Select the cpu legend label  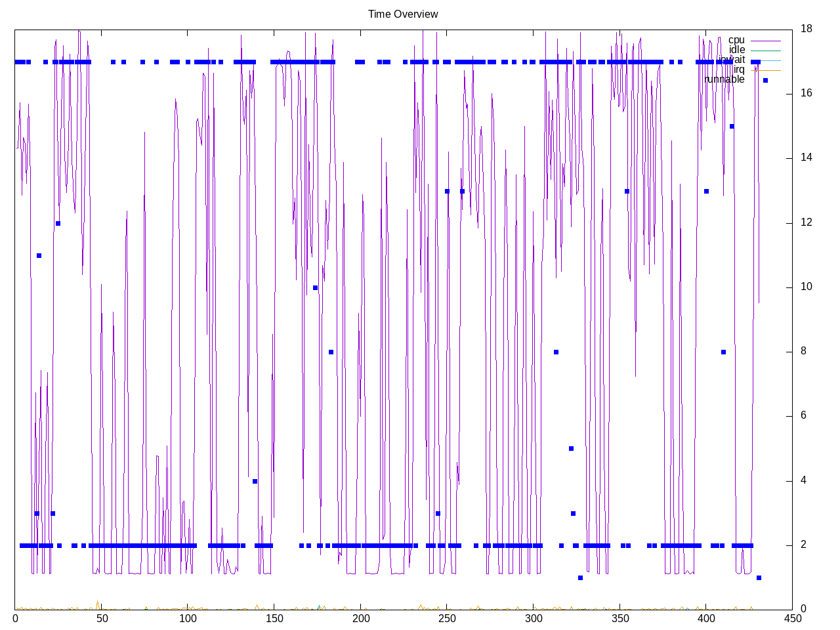pyautogui.click(x=736, y=40)
